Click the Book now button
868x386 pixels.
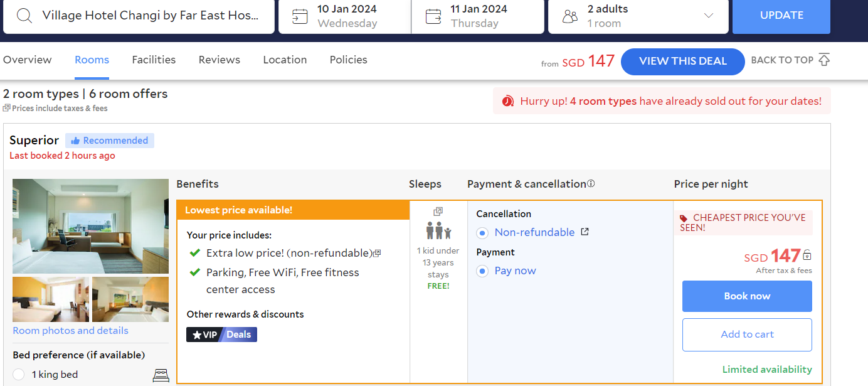(x=747, y=296)
